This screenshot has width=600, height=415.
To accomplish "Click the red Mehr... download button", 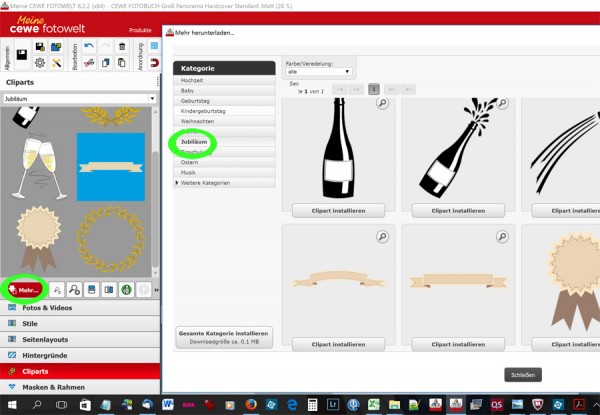I will click(x=24, y=290).
